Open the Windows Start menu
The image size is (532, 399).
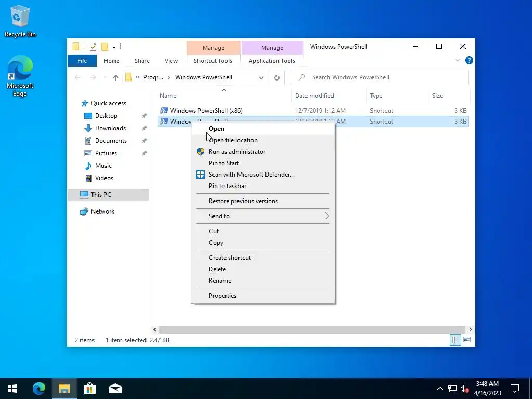coord(12,389)
